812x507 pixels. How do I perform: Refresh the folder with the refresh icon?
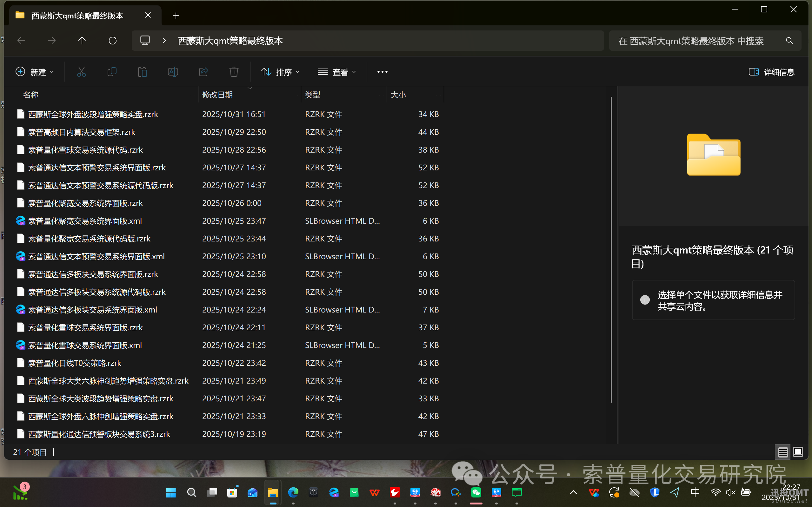(113, 41)
